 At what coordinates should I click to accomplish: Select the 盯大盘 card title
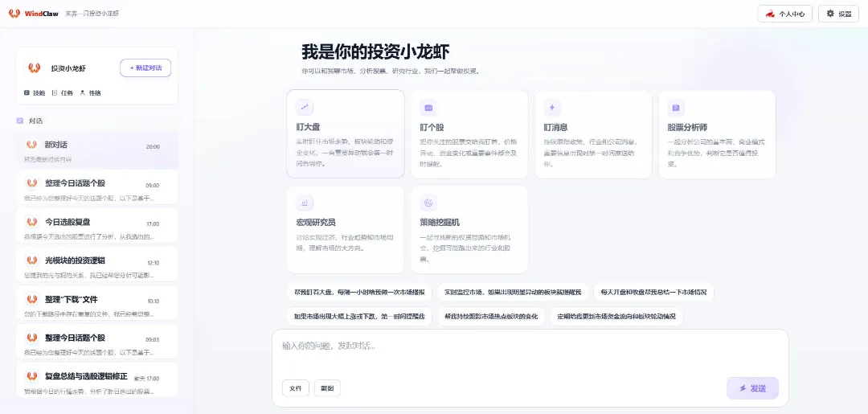point(308,127)
